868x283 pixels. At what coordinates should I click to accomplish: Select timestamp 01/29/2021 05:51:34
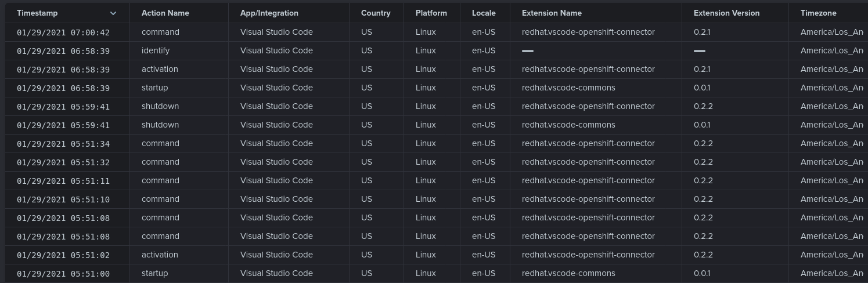63,144
